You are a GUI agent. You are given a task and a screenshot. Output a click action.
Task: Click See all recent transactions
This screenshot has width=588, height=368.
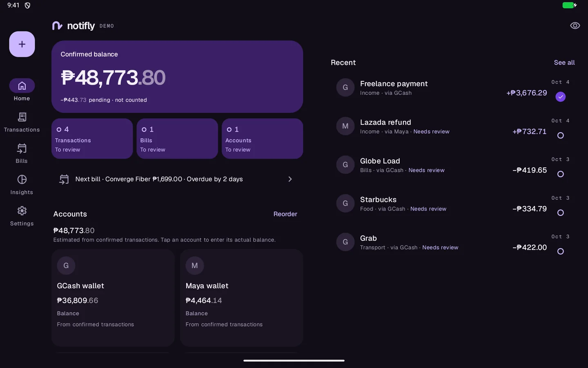(x=564, y=63)
